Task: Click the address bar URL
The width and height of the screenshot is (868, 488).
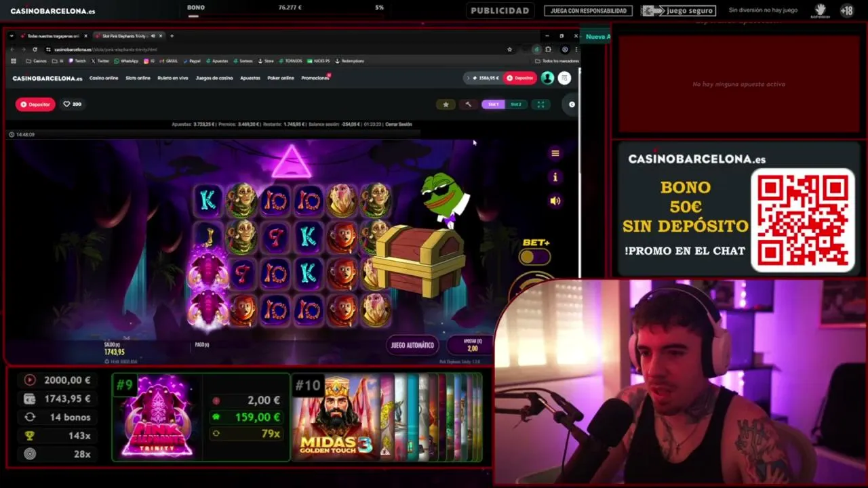Action: [x=105, y=49]
